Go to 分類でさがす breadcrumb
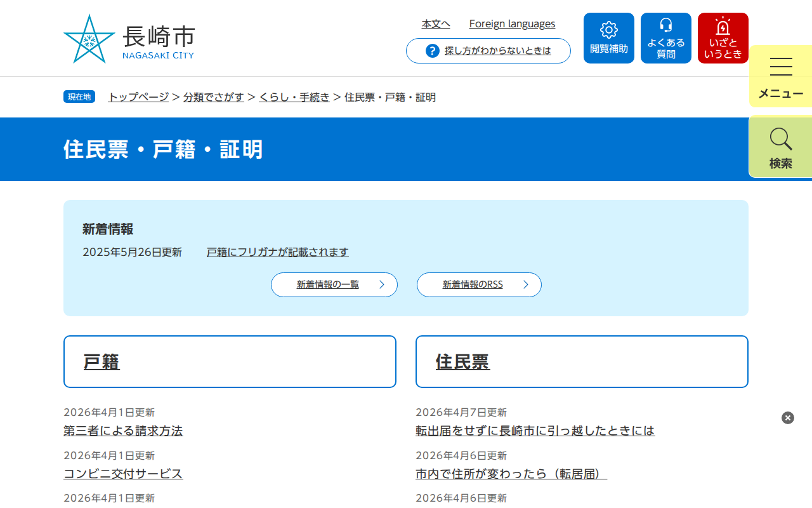The image size is (812, 508). click(214, 97)
